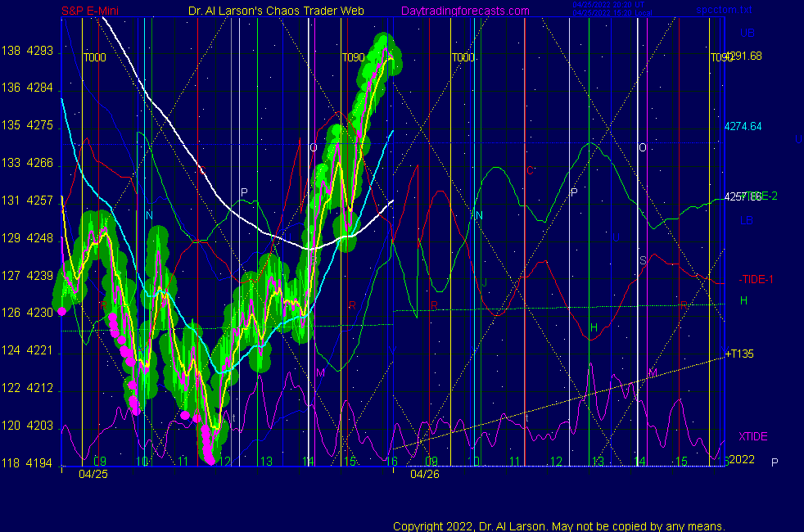Click the magenta XTIDE legend label
The width and height of the screenshot is (804, 532).
pos(753,436)
